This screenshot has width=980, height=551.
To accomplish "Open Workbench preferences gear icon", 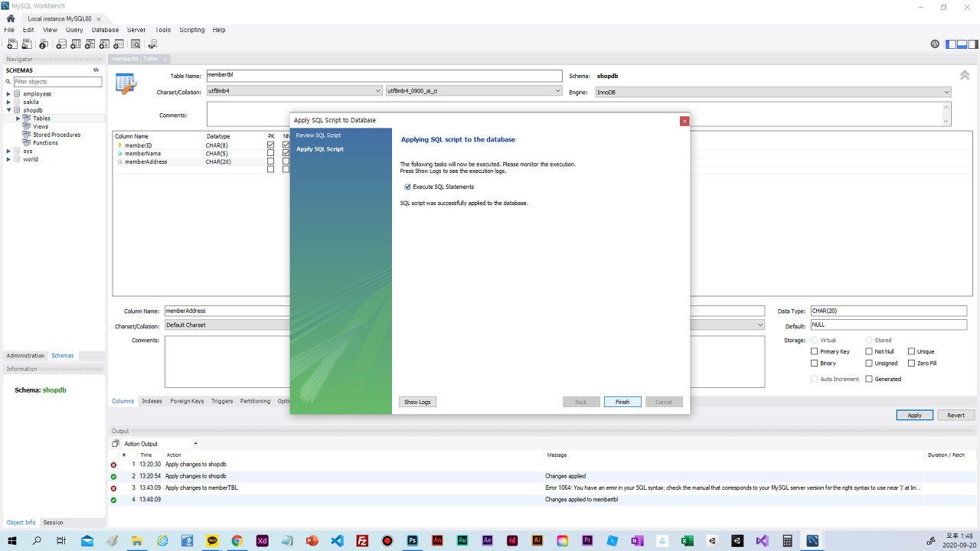I will point(935,44).
